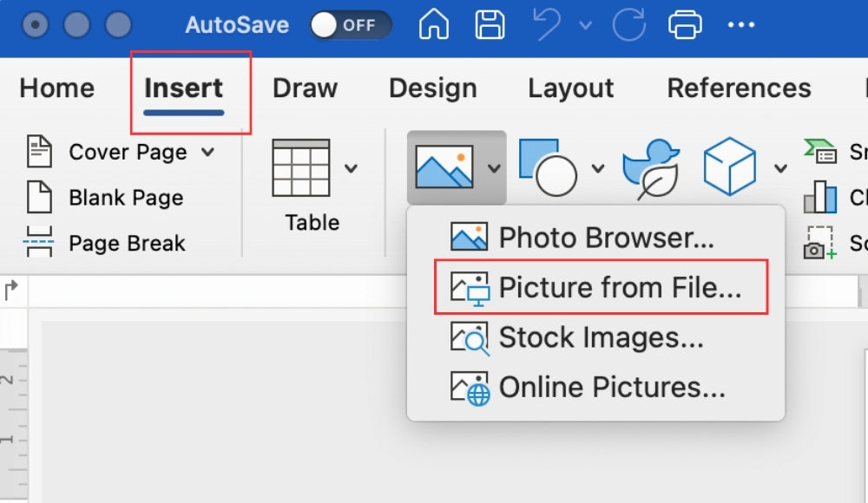Toggle AutoSave off switch
The image size is (868, 503).
tap(350, 25)
